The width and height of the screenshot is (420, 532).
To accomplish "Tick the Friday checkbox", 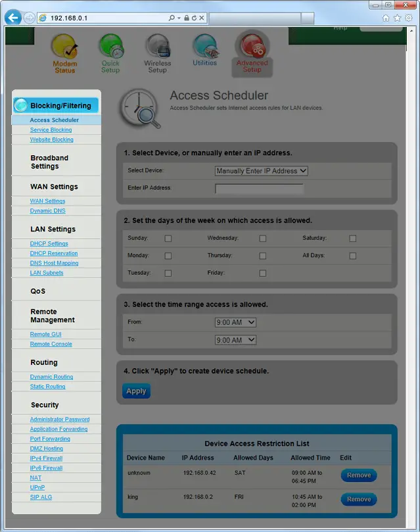I will [263, 273].
